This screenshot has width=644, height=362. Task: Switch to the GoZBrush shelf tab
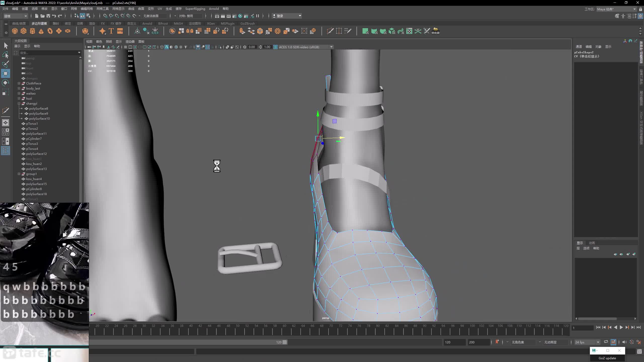[248, 23]
